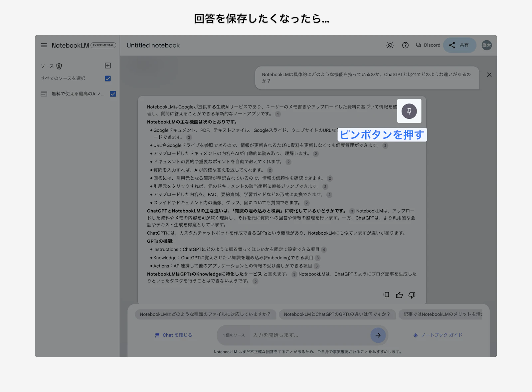Image resolution: width=532 pixels, height=392 pixels.
Task: Click the NotebookLM logo text
Action: click(x=70, y=45)
